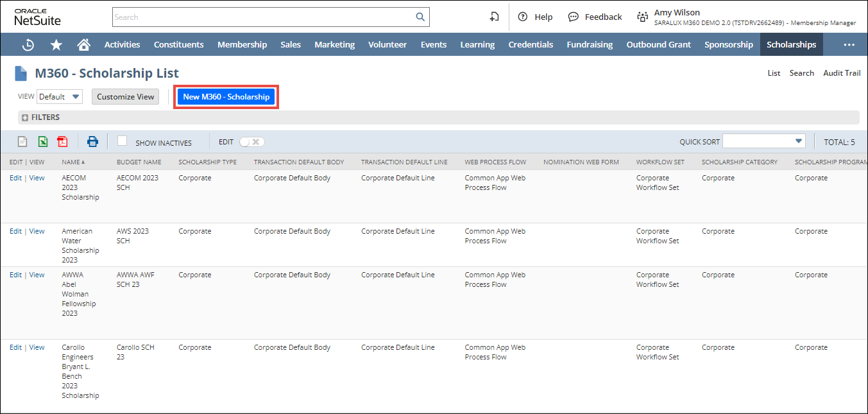The height and width of the screenshot is (414, 868).
Task: Click New M360 - Scholarship button
Action: [226, 97]
